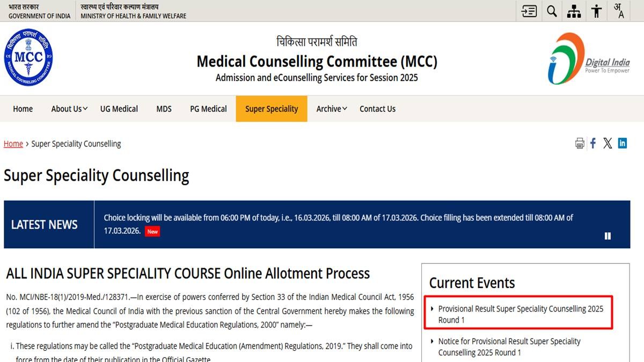The width and height of the screenshot is (644, 362).
Task: Share page on X
Action: [x=608, y=143]
